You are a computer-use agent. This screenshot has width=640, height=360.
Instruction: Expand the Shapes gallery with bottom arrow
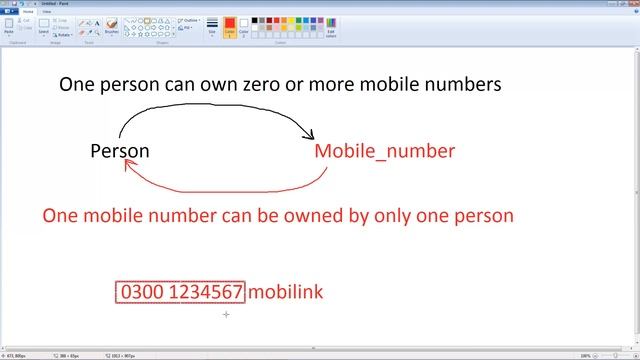tap(173, 34)
